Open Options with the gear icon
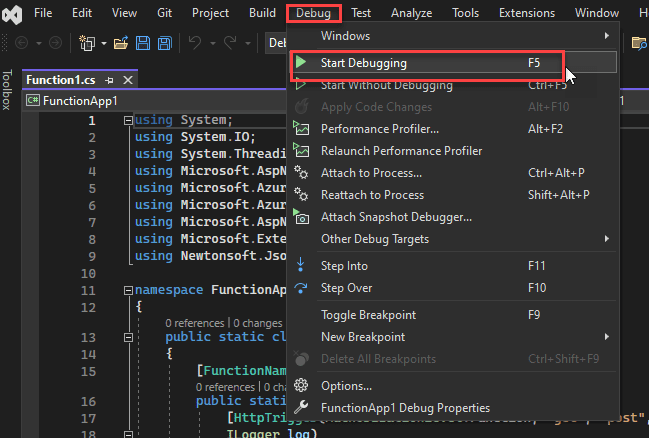Screen dimensions: 649x438 pos(346,386)
